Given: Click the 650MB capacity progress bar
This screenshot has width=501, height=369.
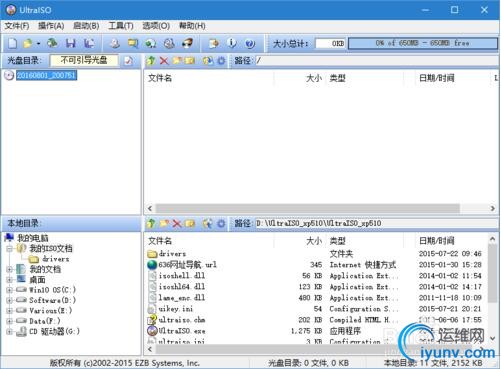Looking at the screenshot, I should (423, 43).
